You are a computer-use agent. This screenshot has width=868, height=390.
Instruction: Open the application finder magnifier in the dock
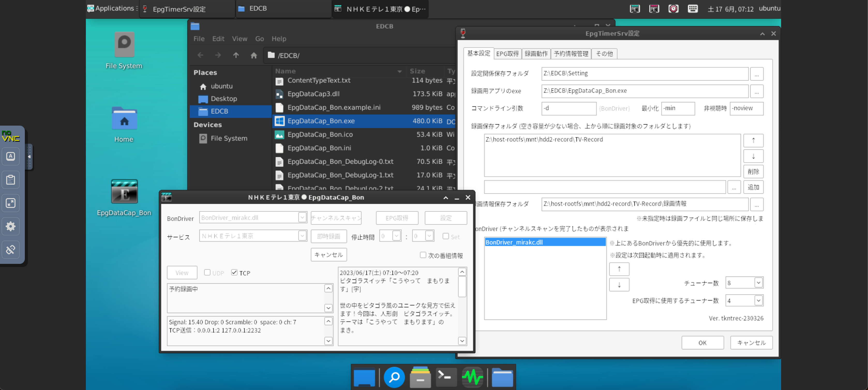[394, 377]
